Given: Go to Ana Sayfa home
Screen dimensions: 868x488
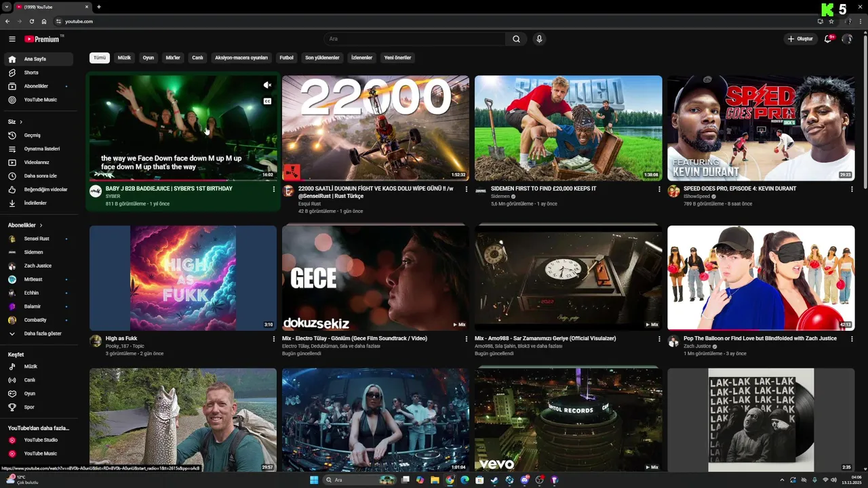Looking at the screenshot, I should [37, 59].
